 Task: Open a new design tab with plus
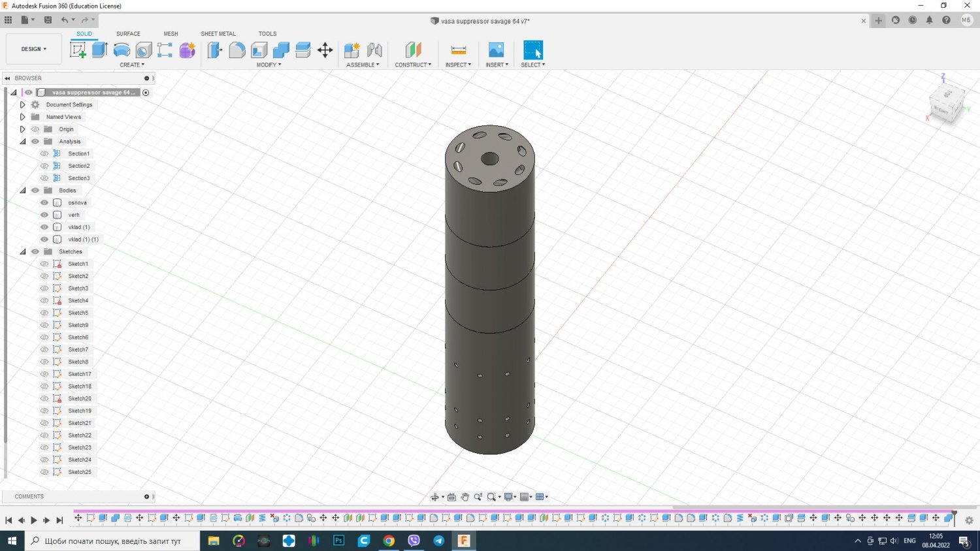tap(879, 20)
